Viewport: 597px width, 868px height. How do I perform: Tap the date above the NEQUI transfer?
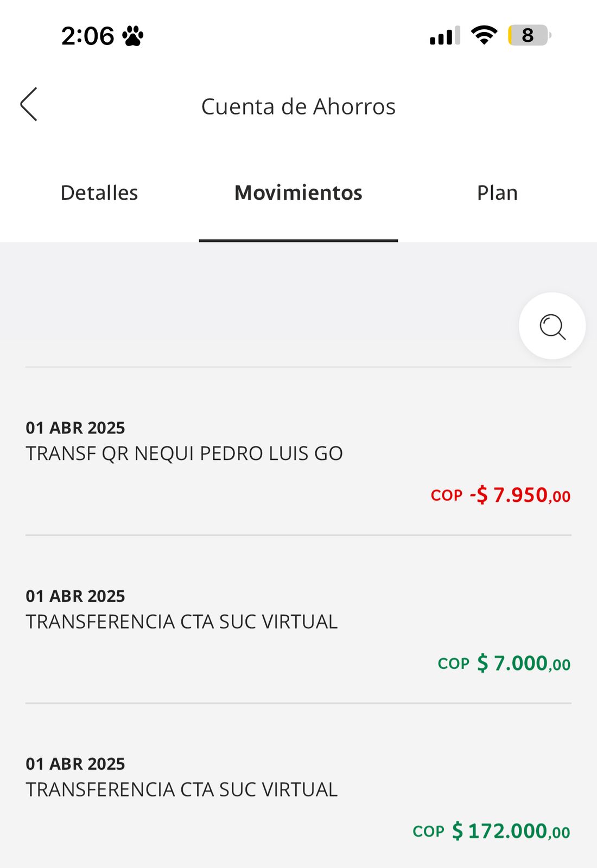coord(75,428)
